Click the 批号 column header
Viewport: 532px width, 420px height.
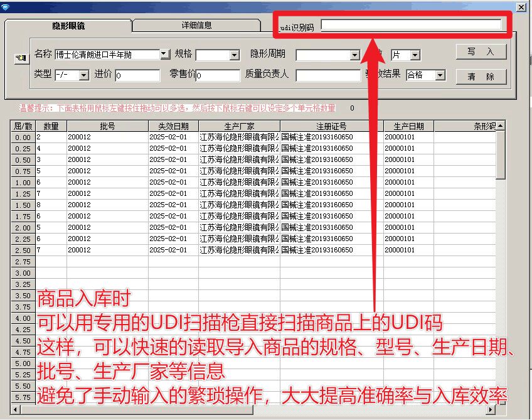[x=107, y=126]
